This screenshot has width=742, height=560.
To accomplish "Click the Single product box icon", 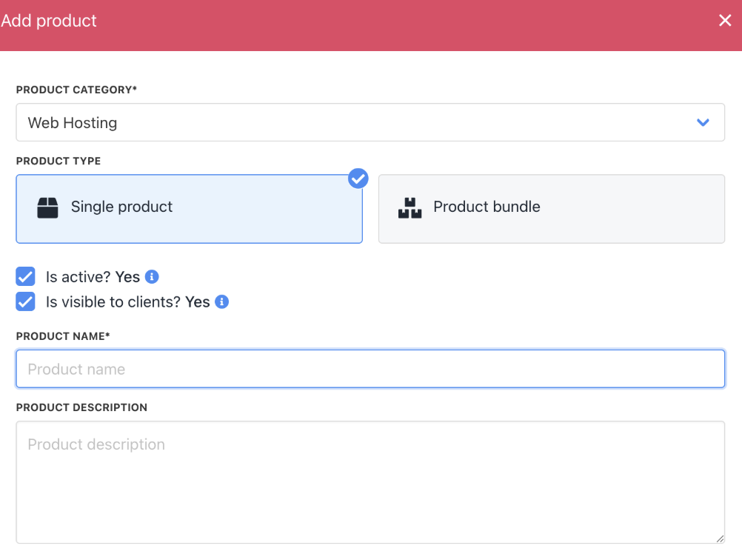I will coord(47,207).
